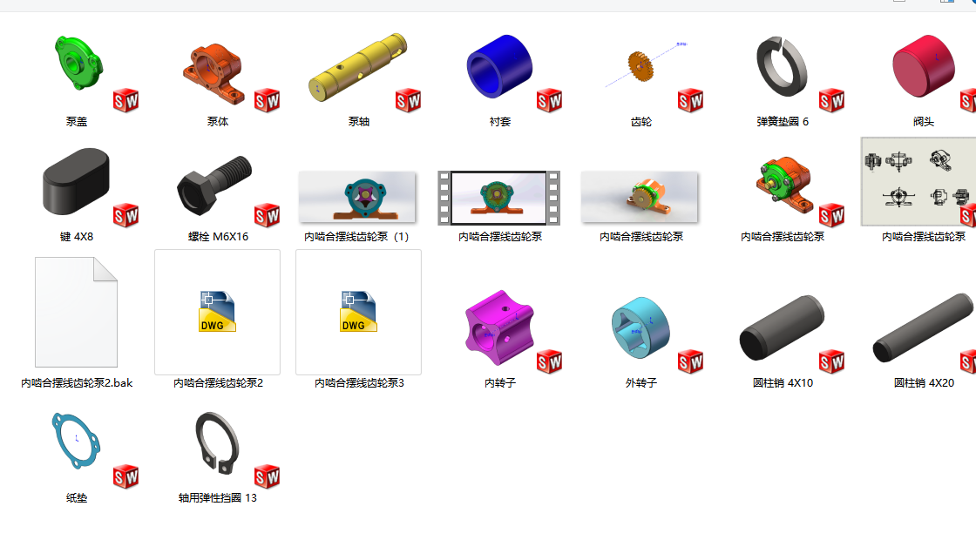Select the 内啮合摆线齿轮泵3 DWG drawing

click(357, 312)
